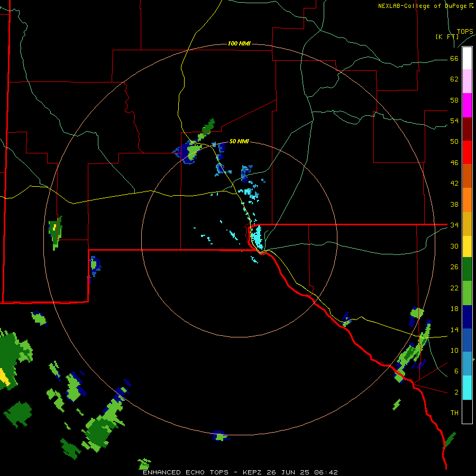Viewport: 476px width, 476px height.
Task: Click the legend value 22
Action: 454,288
